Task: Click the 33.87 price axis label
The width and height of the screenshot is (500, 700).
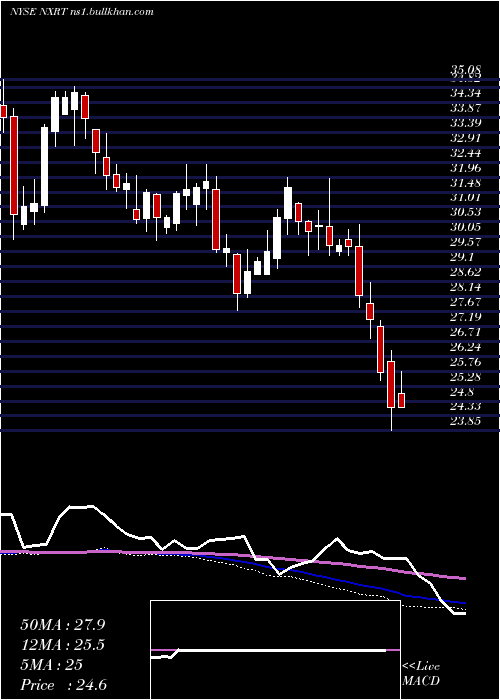Action: click(x=466, y=108)
